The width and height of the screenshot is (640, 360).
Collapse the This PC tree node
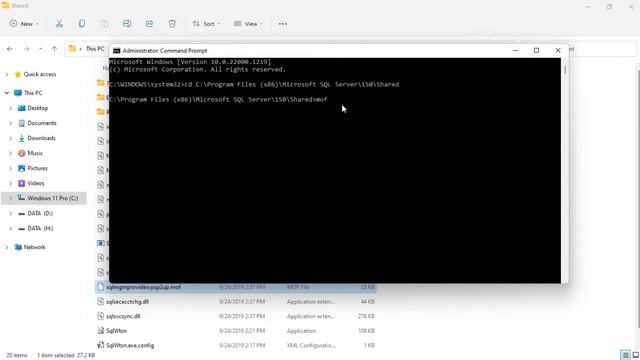coord(7,93)
